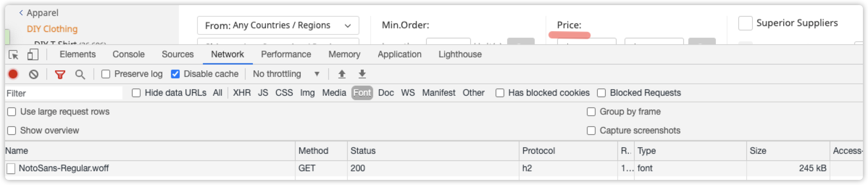The width and height of the screenshot is (868, 185).
Task: Click into the Filter text field
Action: pos(64,93)
